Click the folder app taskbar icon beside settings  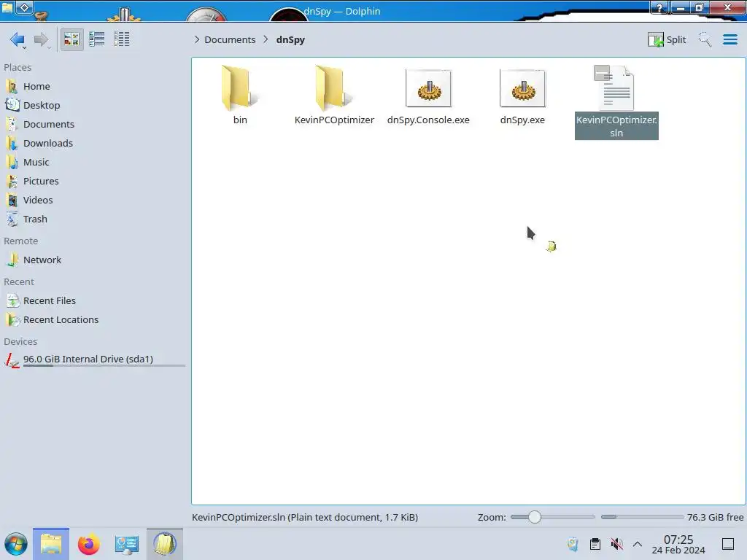coord(164,544)
